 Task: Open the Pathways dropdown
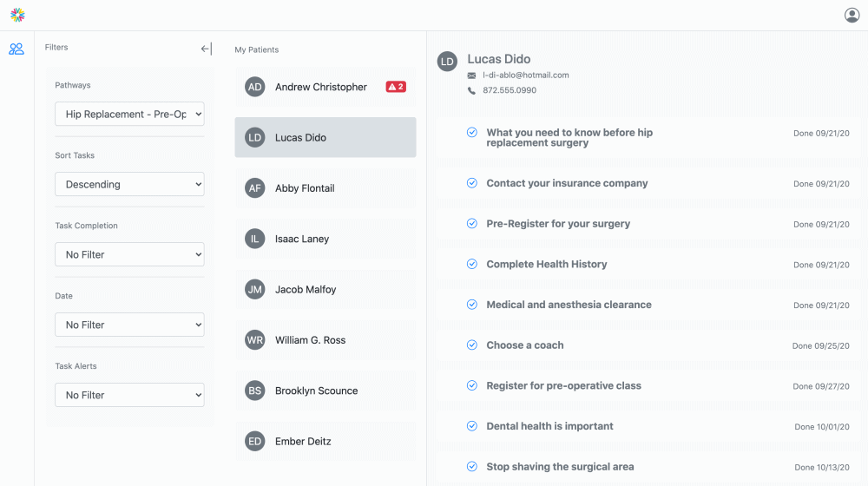(x=129, y=114)
